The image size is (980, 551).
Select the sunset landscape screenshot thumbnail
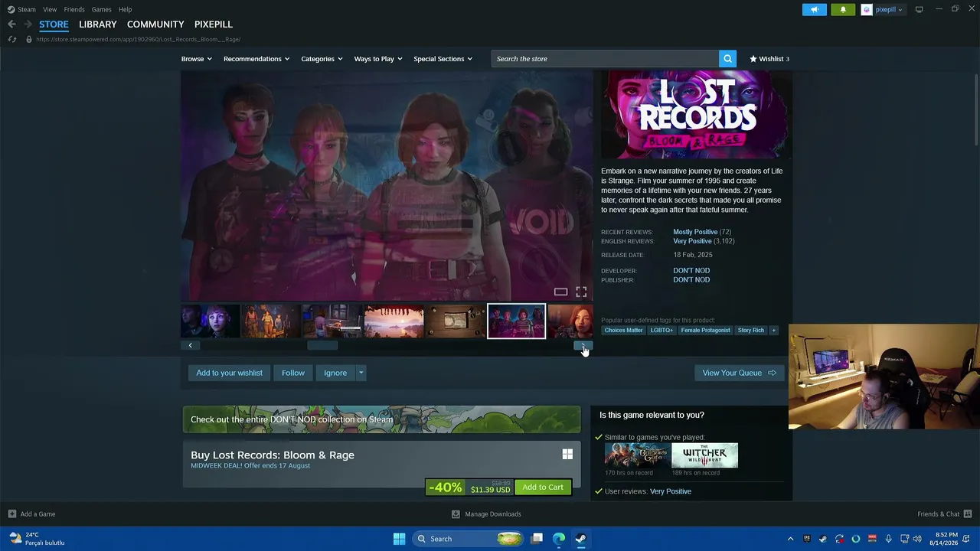point(394,321)
